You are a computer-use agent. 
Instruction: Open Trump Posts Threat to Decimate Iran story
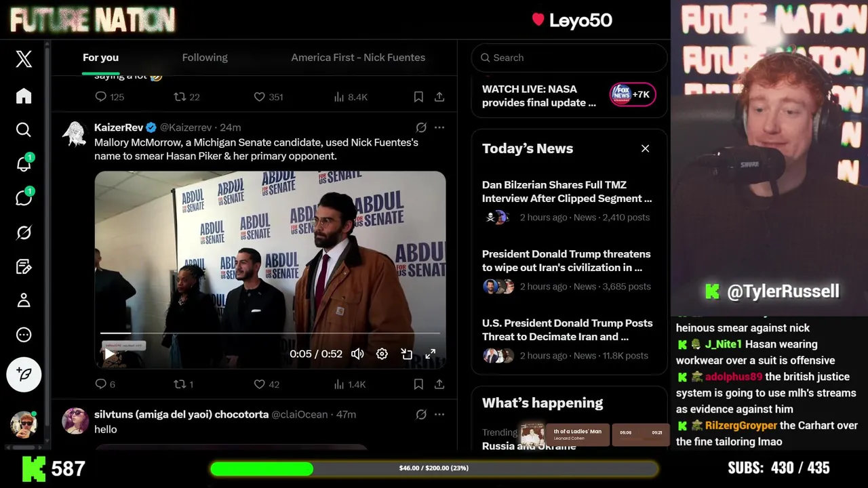pyautogui.click(x=567, y=330)
